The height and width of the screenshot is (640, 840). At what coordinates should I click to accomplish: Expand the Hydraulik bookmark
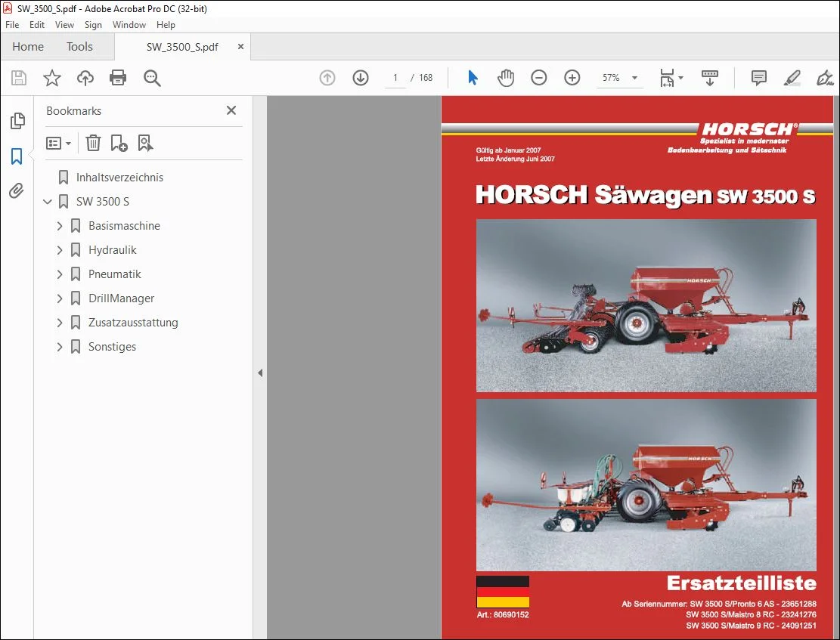[x=60, y=250]
